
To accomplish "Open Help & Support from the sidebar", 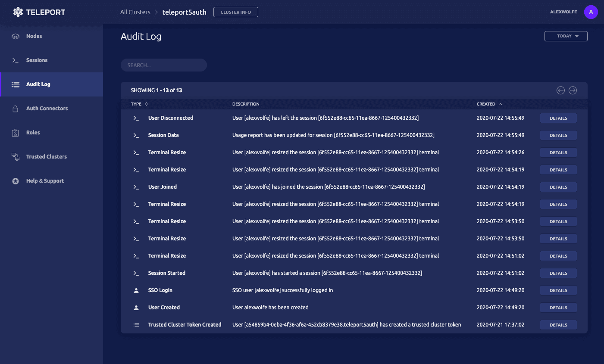I will tap(15, 181).
